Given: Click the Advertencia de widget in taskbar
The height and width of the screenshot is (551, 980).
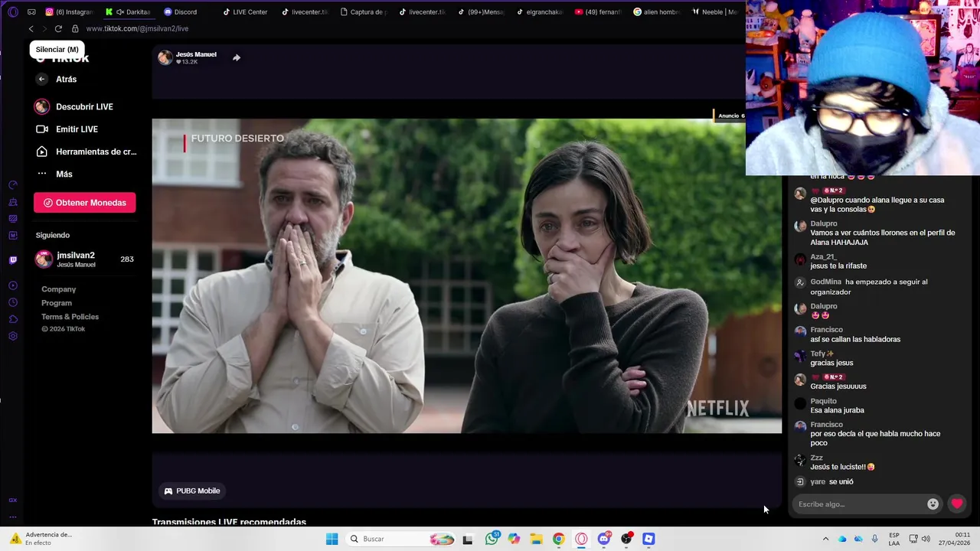Looking at the screenshot, I should pos(40,539).
